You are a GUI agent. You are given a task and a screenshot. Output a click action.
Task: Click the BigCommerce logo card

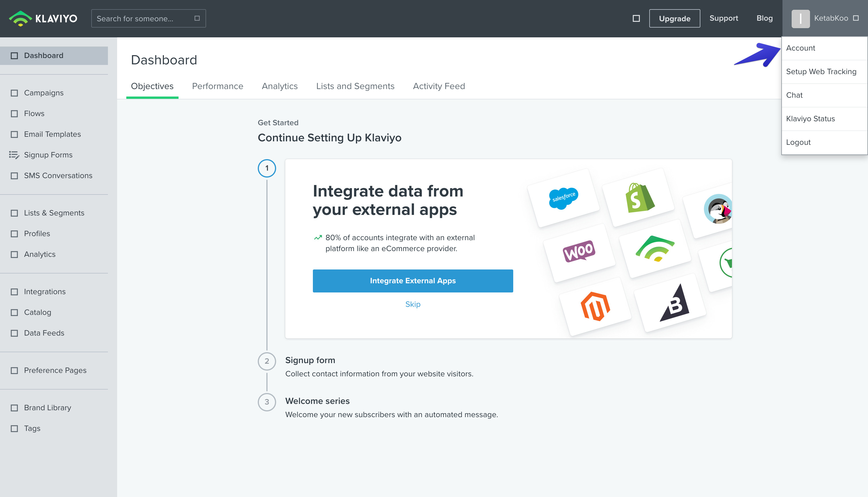coord(670,303)
